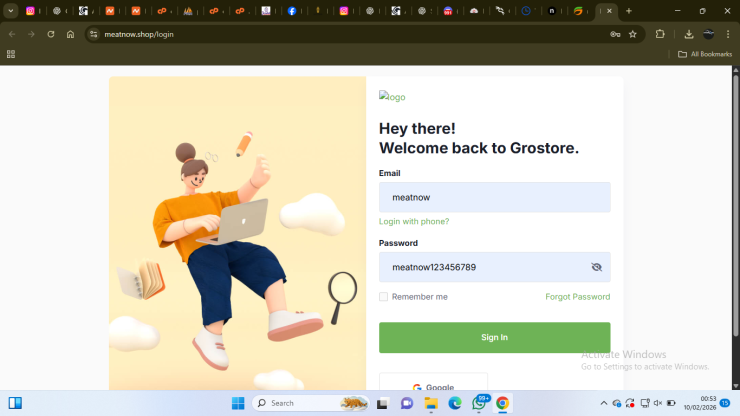Open saved password key icon
The image size is (740, 416).
coord(615,34)
